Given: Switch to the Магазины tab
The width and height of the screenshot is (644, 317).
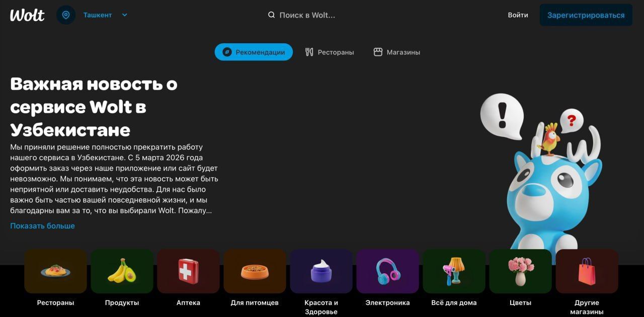Looking at the screenshot, I should (397, 52).
